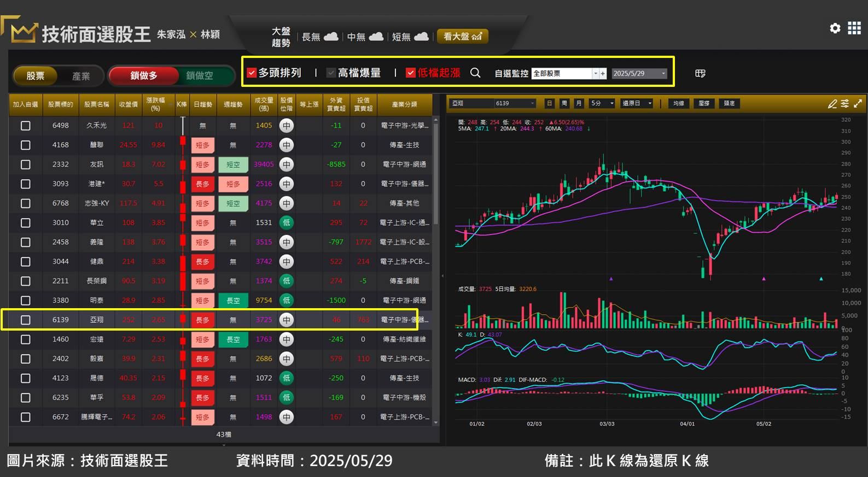This screenshot has height=477, width=868.
Task: Select the 日 chart period
Action: click(550, 103)
